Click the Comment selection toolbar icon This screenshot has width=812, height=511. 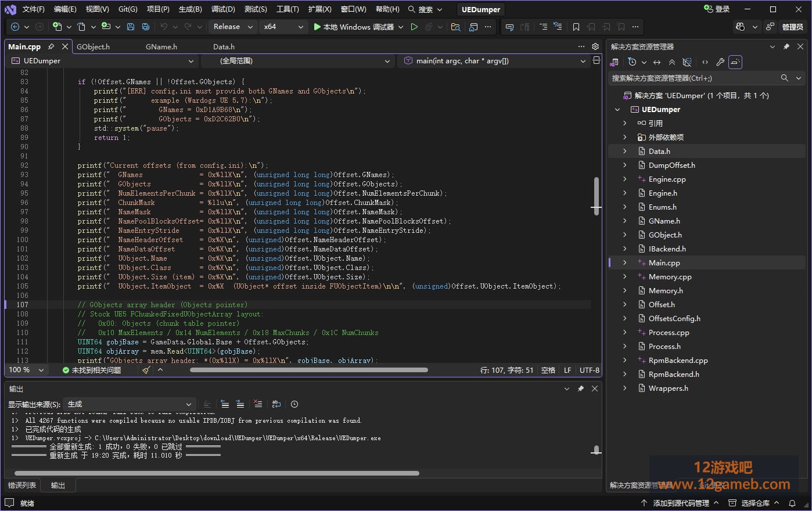click(x=509, y=27)
